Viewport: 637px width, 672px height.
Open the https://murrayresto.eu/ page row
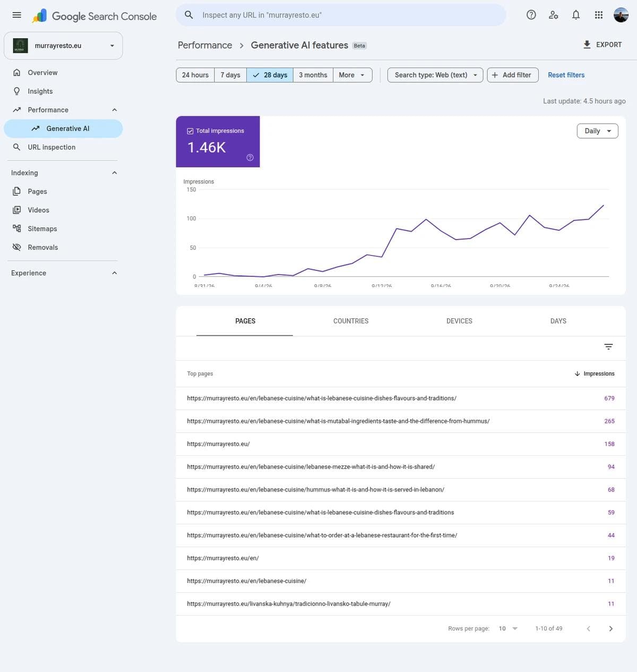click(x=401, y=444)
